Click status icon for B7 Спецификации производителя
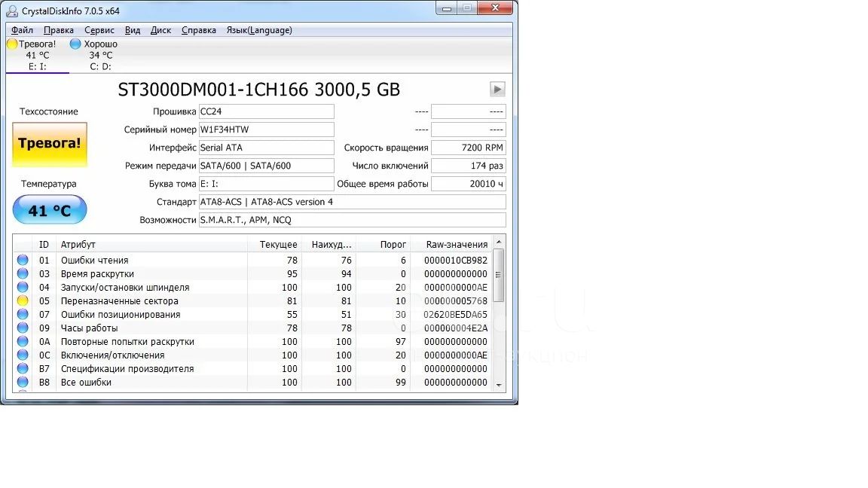 coord(22,368)
